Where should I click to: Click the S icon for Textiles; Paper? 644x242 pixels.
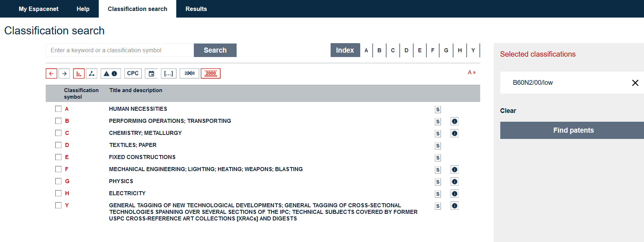pos(438,146)
